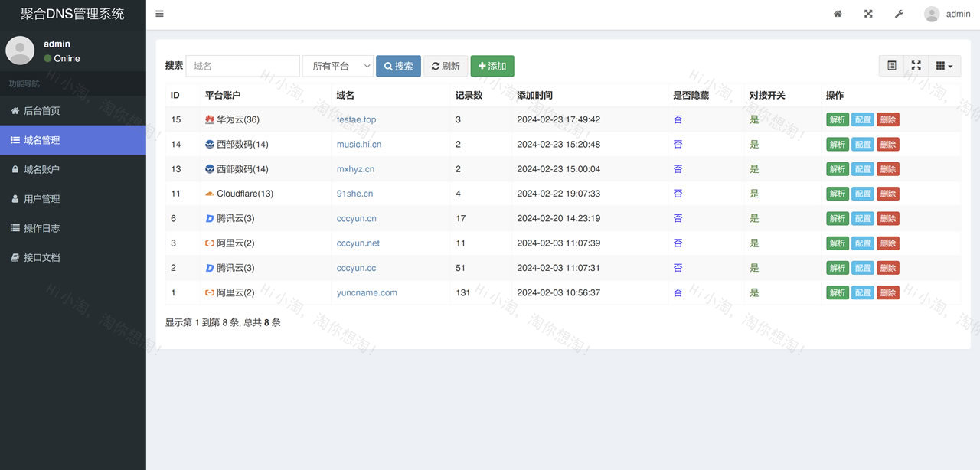The image size is (980, 470).
Task: Toggle table card view icon
Action: pyautogui.click(x=891, y=66)
